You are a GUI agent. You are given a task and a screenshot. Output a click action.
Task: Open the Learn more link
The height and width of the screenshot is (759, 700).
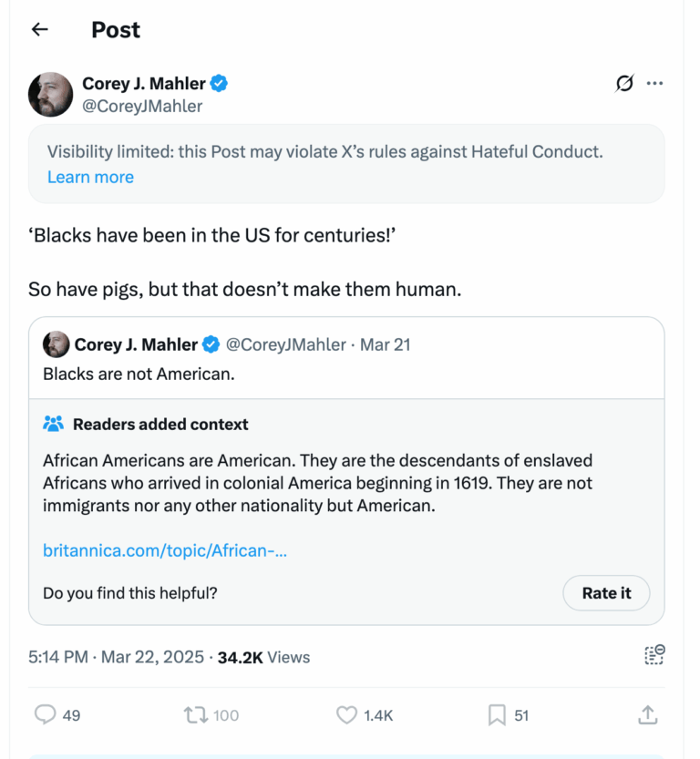(90, 177)
